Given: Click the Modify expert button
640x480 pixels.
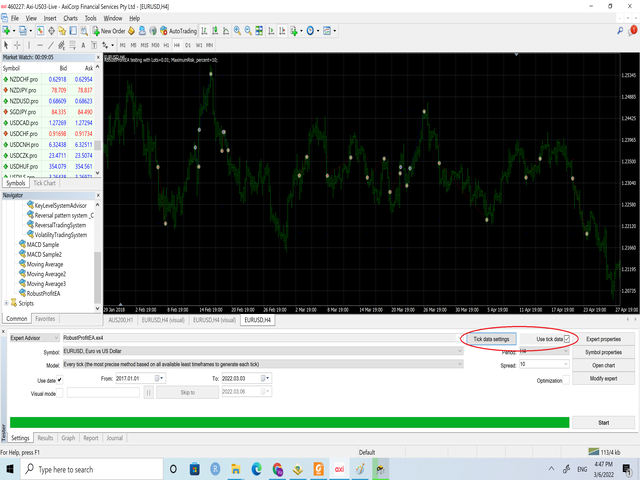Looking at the screenshot, I should 603,378.
